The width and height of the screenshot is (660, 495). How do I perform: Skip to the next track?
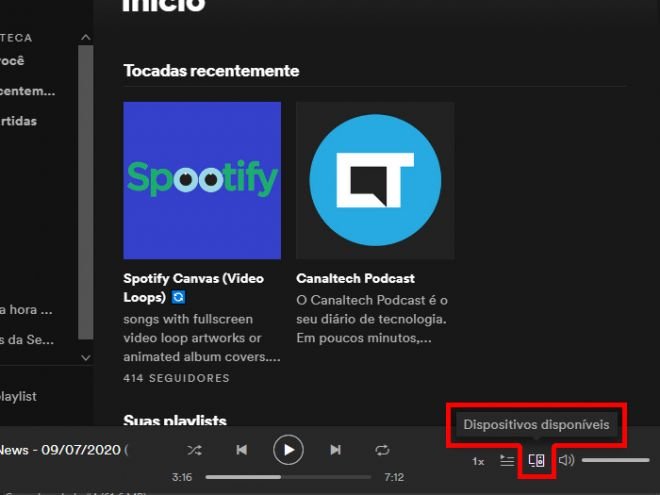(x=335, y=450)
